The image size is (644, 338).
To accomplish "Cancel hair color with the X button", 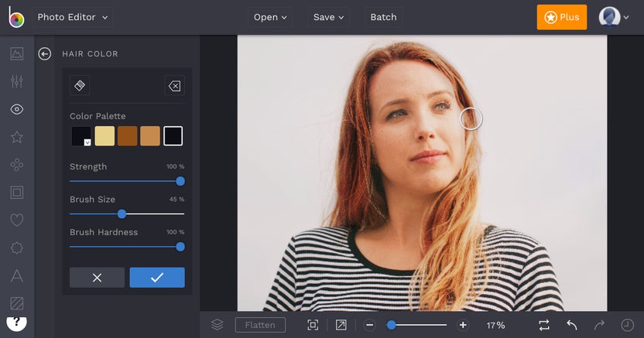I will pyautogui.click(x=97, y=278).
